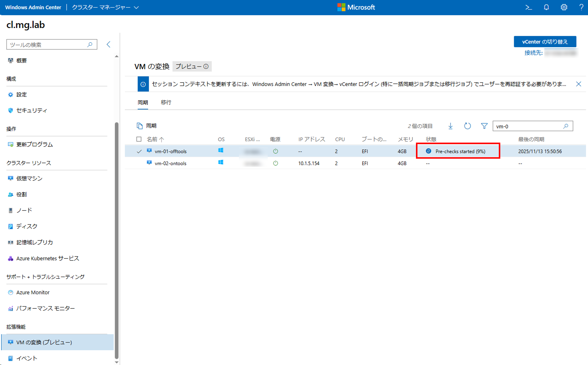Switch to the 移行 tab
Image resolution: width=588 pixels, height=365 pixels.
[x=166, y=103]
